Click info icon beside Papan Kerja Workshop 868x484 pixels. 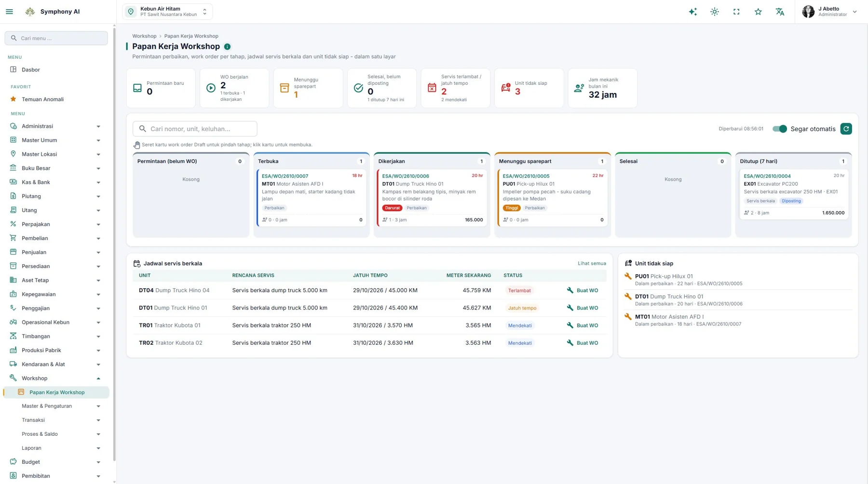227,47
